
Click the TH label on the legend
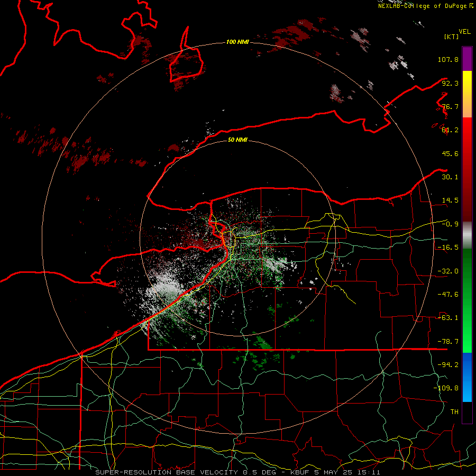coord(454,412)
